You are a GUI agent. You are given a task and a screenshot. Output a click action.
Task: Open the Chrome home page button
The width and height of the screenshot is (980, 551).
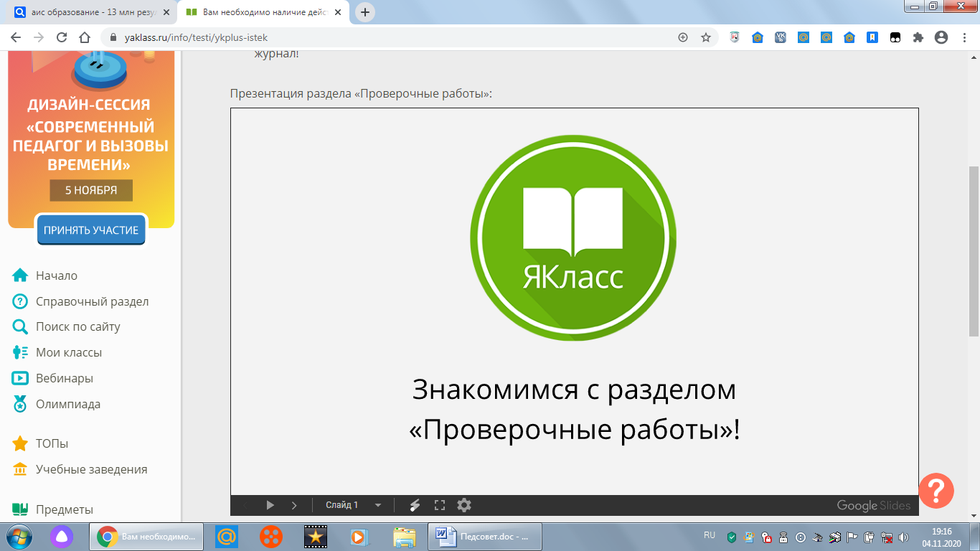pos(85,37)
